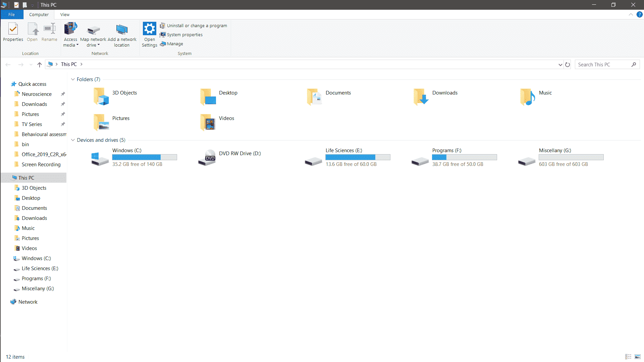Viewport: 644px width, 362px height.
Task: Click the Search This PC field
Action: point(607,64)
